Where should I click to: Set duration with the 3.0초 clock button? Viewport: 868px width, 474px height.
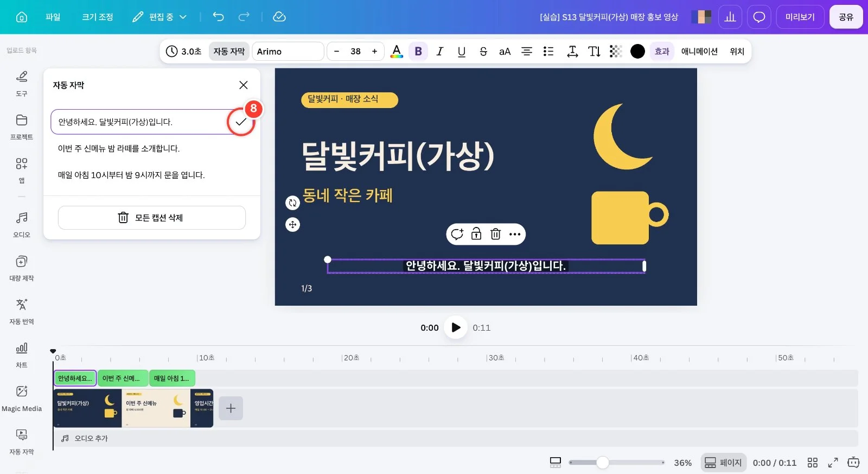[184, 51]
